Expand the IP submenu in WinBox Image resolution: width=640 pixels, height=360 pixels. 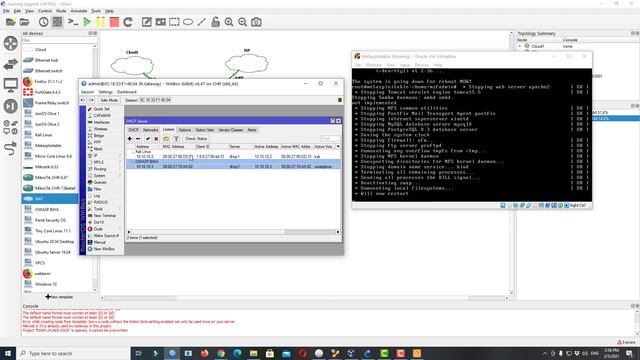(104, 156)
